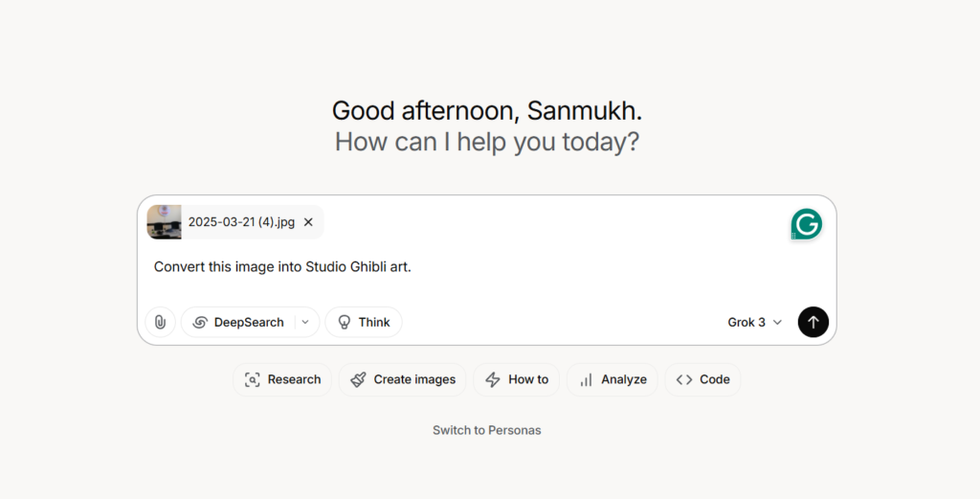The image size is (980, 499).
Task: Click the How can I help you today text
Action: coord(486,143)
